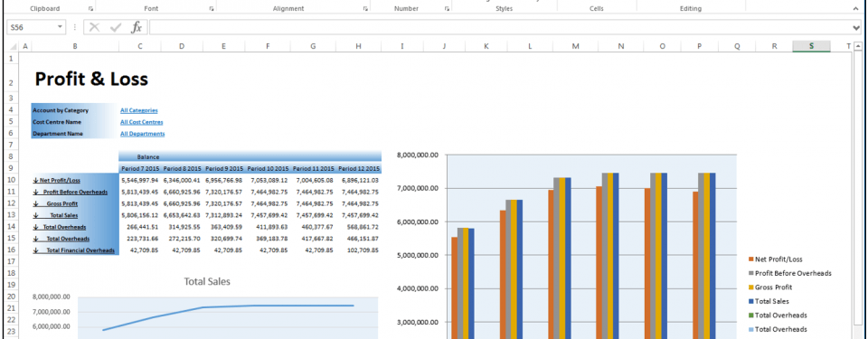Open the All Categories link
Viewport: 868px width, 339px height.
139,110
